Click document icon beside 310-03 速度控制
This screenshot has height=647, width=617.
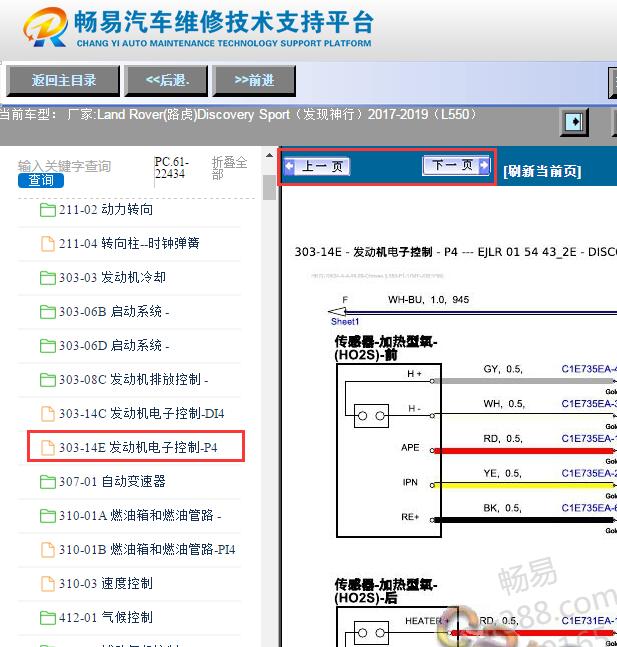pyautogui.click(x=48, y=583)
